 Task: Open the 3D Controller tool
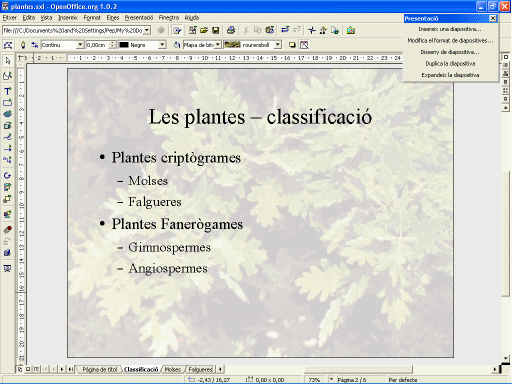click(x=8, y=253)
